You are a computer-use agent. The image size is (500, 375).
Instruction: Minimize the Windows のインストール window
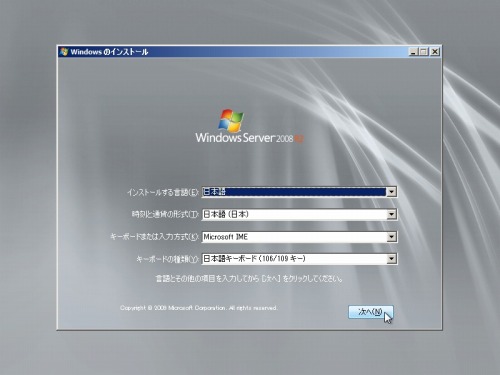coord(413,52)
